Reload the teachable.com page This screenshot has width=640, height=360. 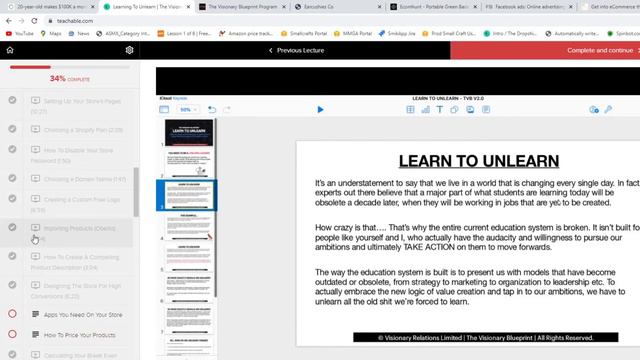34,21
